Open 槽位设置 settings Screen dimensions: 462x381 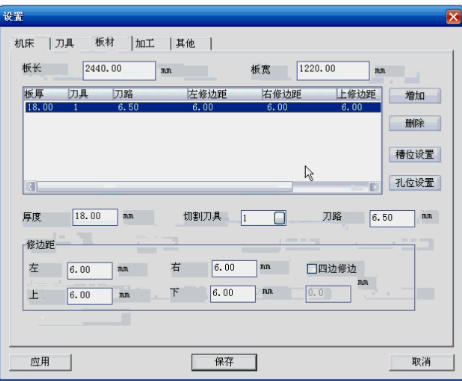coord(415,155)
